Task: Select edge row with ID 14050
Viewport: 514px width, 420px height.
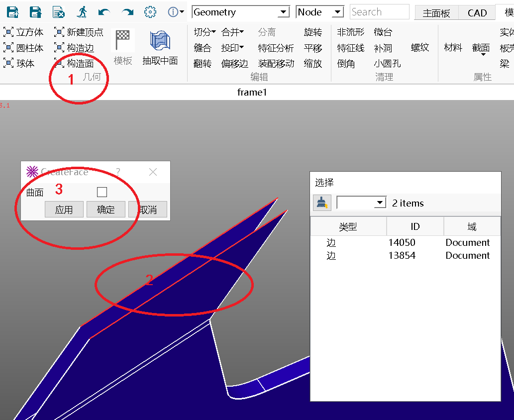Action: pos(402,243)
